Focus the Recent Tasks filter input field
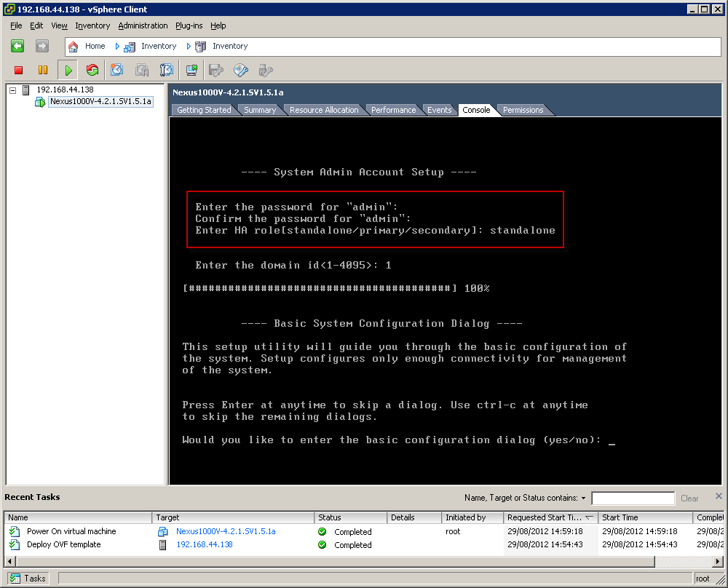 click(633, 498)
